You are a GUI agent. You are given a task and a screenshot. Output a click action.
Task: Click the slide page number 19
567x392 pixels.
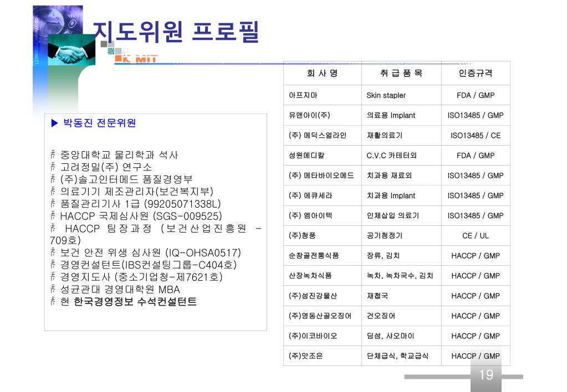tap(486, 375)
